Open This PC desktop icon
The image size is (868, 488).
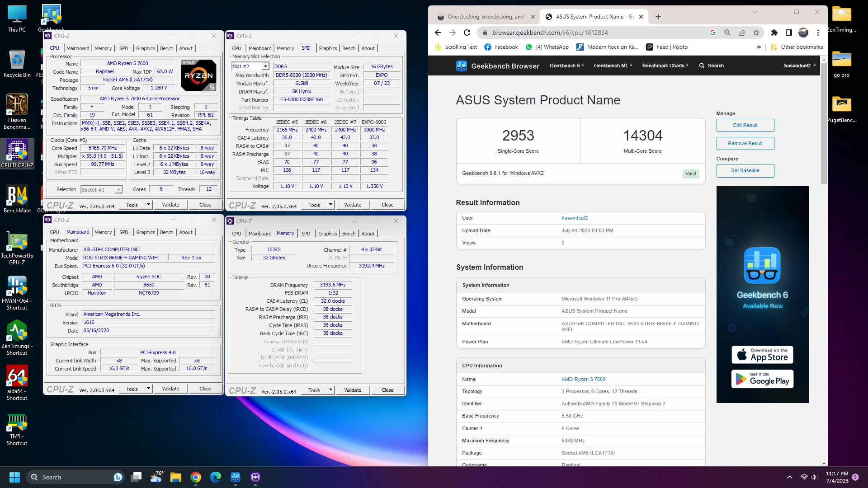(17, 19)
